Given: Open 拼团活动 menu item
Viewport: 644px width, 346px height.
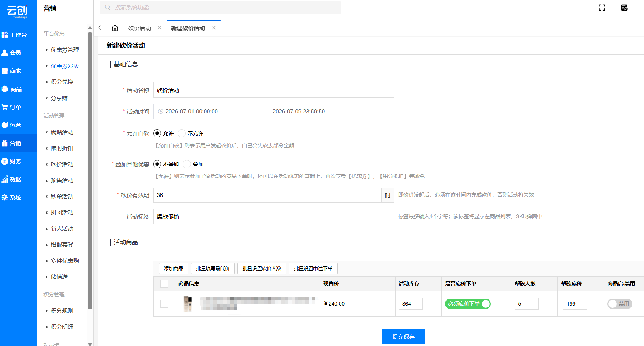Looking at the screenshot, I should tap(62, 213).
